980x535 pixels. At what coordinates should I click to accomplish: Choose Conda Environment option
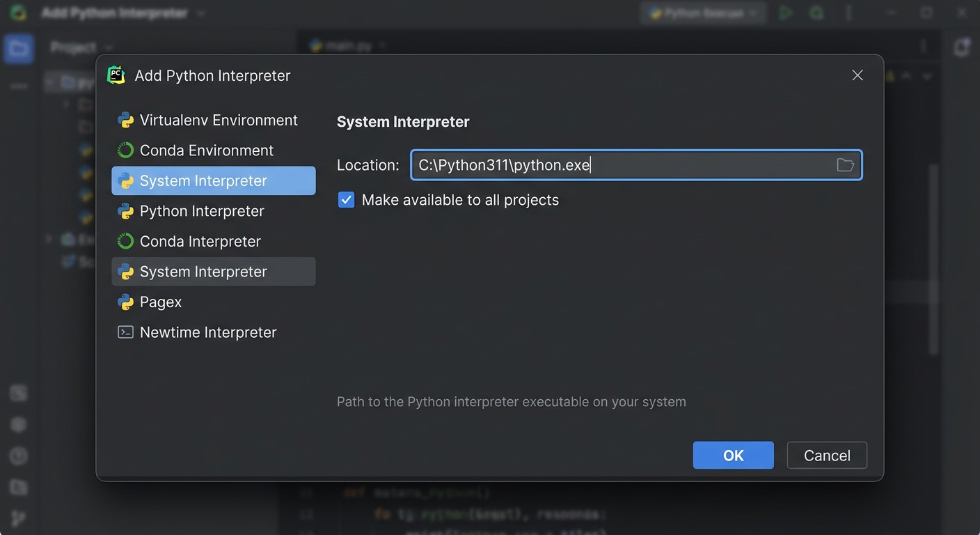click(x=214, y=150)
